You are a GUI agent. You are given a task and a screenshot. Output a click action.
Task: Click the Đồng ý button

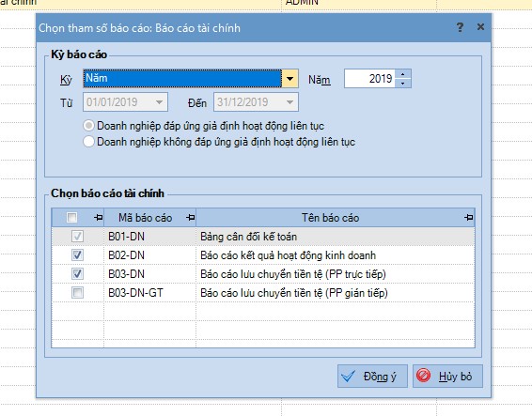pyautogui.click(x=372, y=376)
